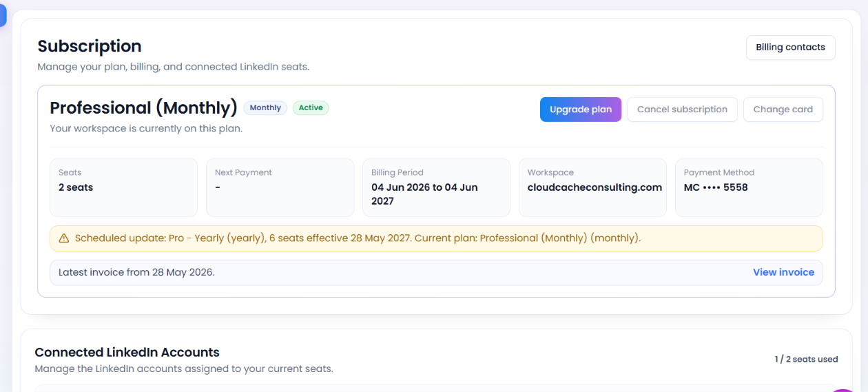
Task: Click the Upgrade plan button
Action: pos(581,110)
